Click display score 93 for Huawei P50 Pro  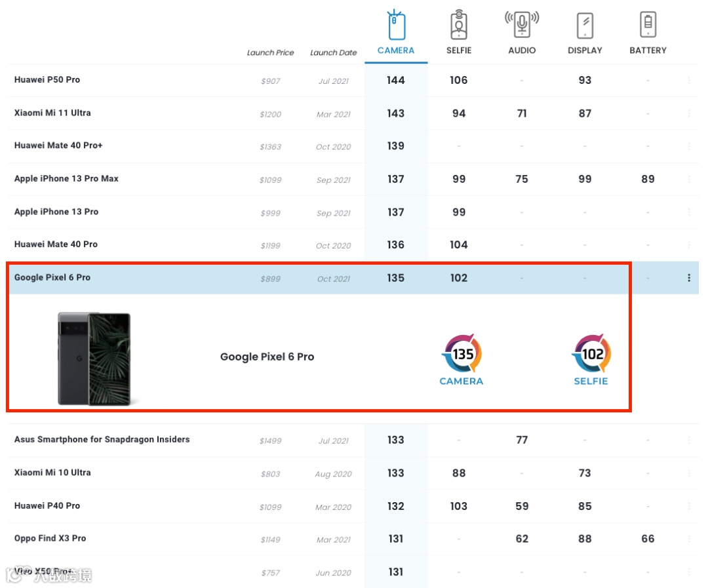point(585,81)
